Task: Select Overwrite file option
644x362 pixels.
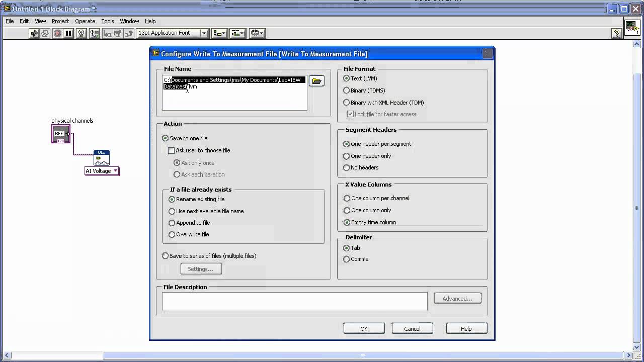Action: click(x=189, y=234)
